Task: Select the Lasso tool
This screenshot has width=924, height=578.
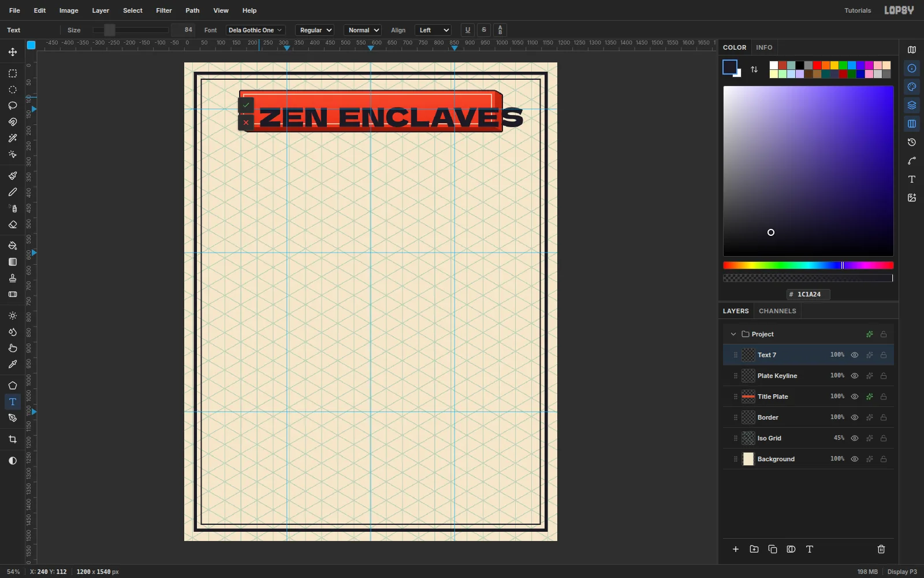Action: [x=13, y=106]
